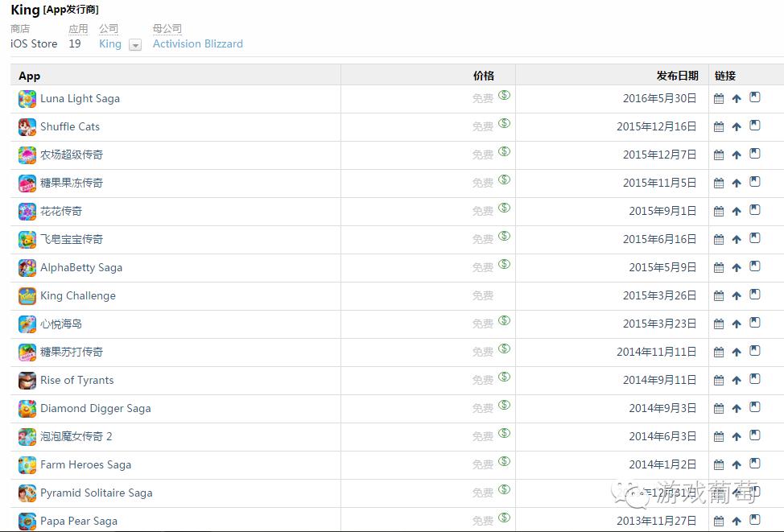Open the 泡泡魔女传奇 2 app link
The height and width of the screenshot is (532, 784).
click(76, 436)
